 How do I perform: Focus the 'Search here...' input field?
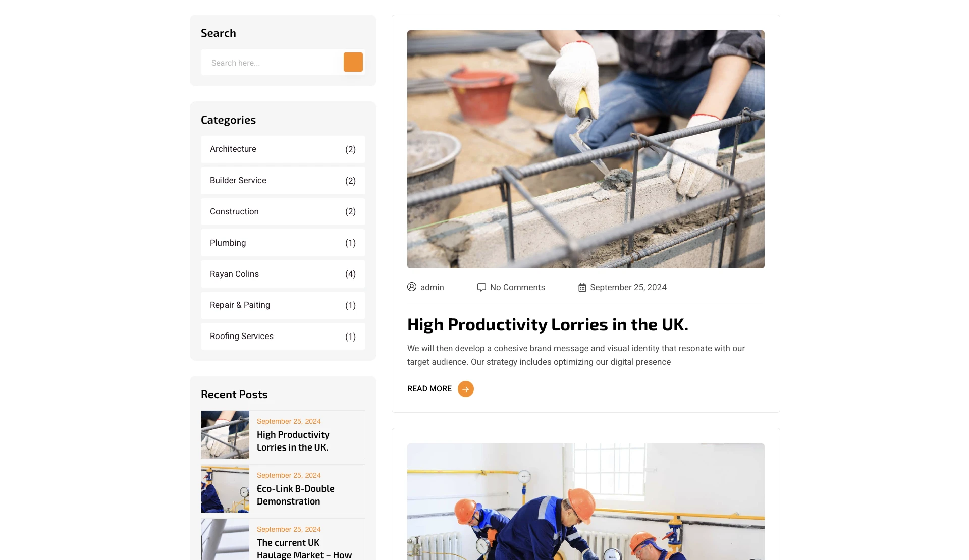[273, 63]
